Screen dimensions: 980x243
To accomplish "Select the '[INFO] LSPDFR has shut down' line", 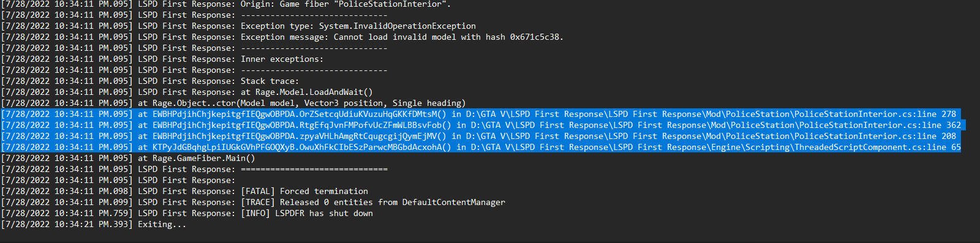I will pyautogui.click(x=187, y=214).
